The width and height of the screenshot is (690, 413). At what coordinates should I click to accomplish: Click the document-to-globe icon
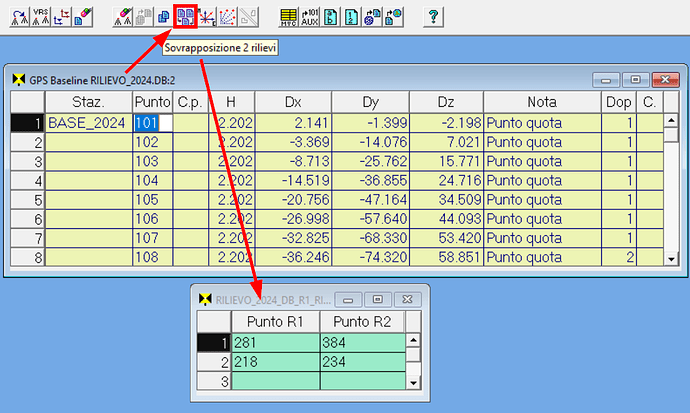click(393, 17)
